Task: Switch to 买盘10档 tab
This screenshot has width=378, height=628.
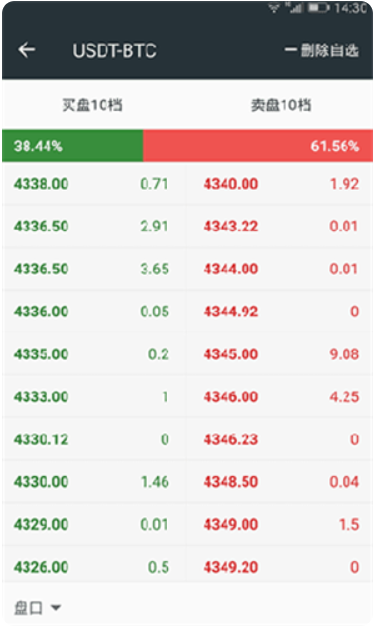Action: 92,105
